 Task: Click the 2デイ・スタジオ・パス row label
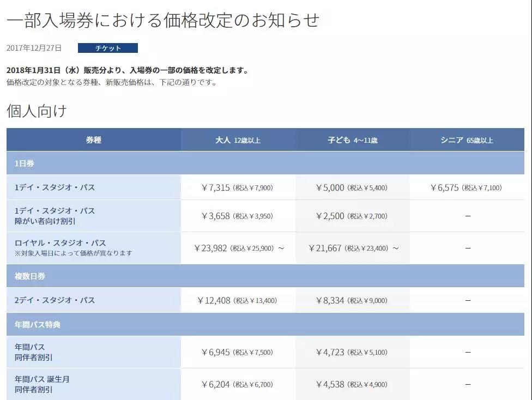[55, 300]
